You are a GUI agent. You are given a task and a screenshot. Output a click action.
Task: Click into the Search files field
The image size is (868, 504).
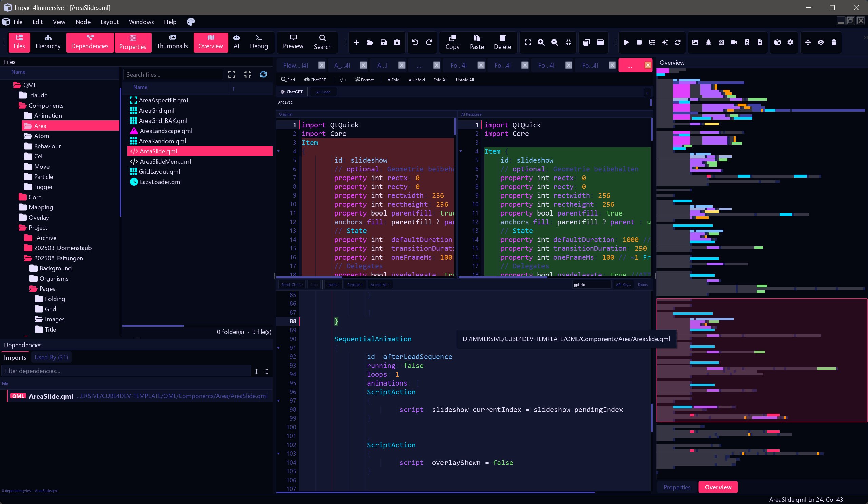(x=173, y=74)
